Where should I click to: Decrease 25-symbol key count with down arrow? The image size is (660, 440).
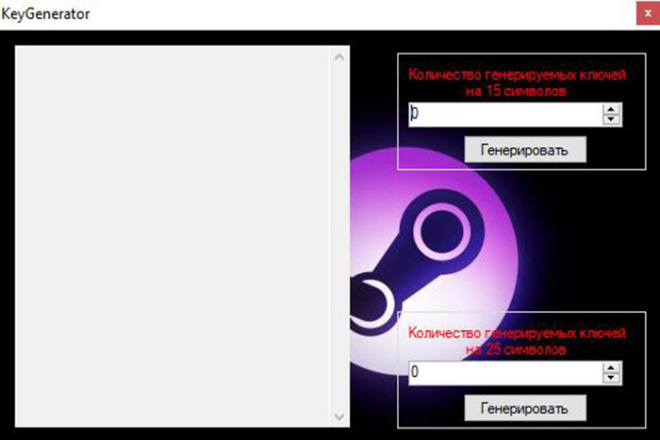(611, 379)
